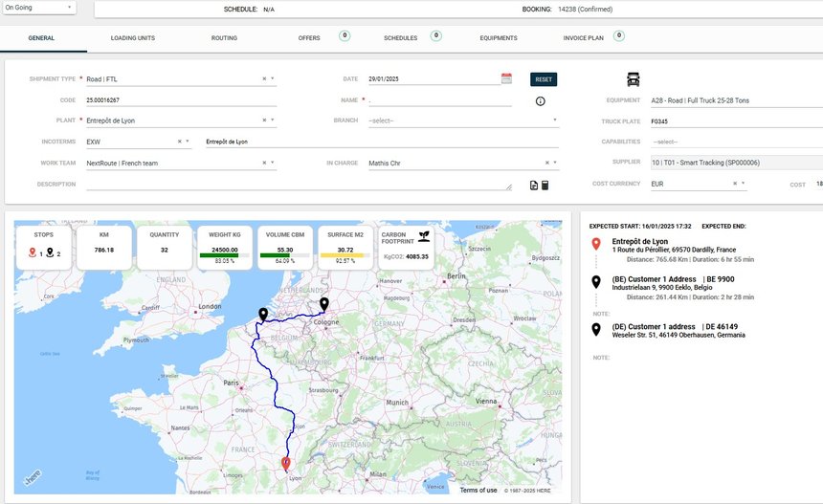Viewport: 823px width, 504px height.
Task: Click the Schedule N/A value
Action: (x=269, y=10)
